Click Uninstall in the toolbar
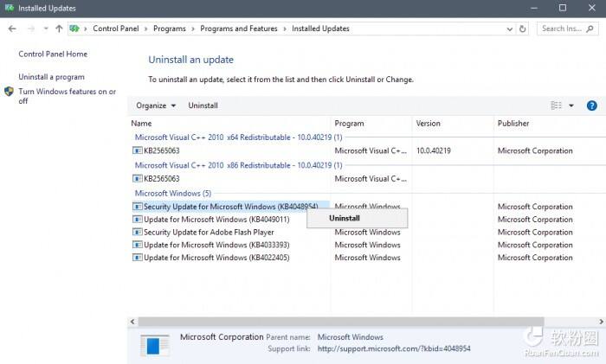606x364 pixels. [203, 105]
